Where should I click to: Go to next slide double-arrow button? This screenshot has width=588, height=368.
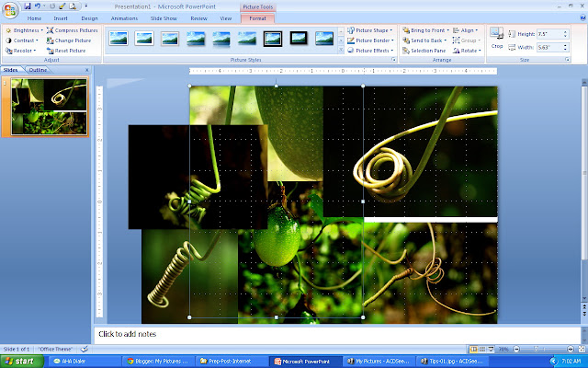tap(584, 313)
